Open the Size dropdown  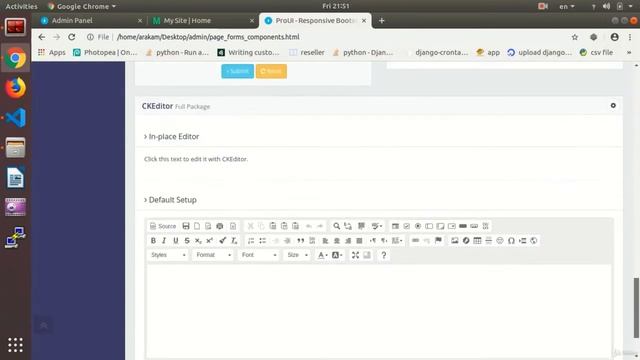pyautogui.click(x=297, y=255)
